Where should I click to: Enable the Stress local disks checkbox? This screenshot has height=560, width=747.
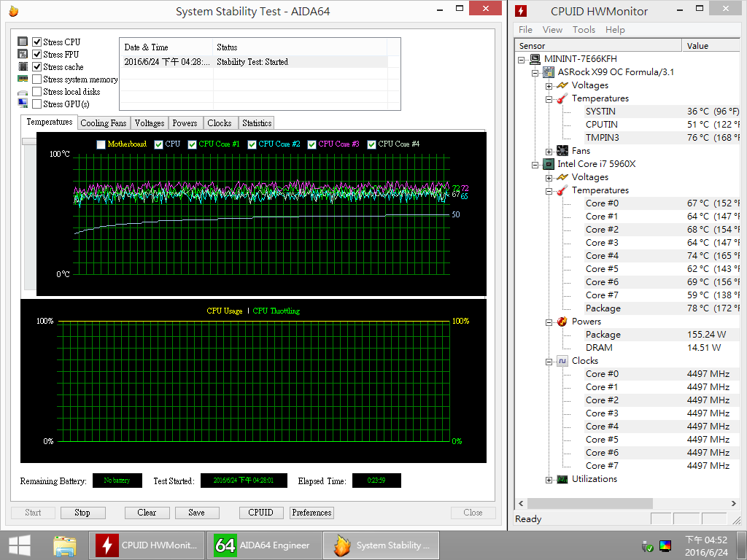coord(36,91)
